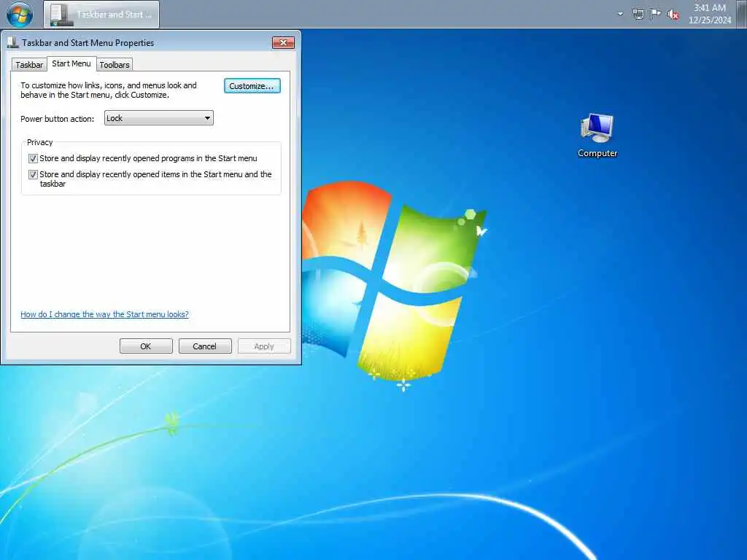
Task: Confirm with the OK button
Action: [x=146, y=346]
